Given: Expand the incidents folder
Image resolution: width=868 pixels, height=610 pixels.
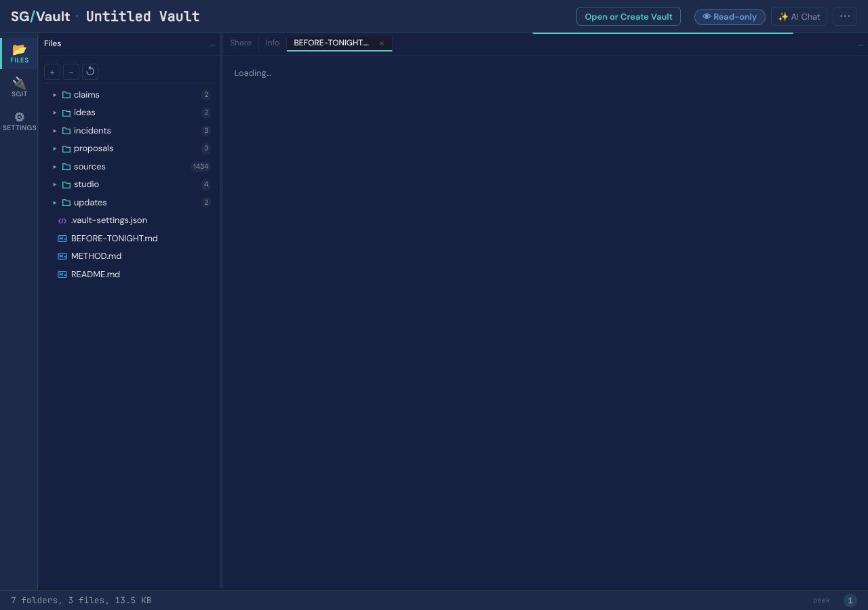Looking at the screenshot, I should point(55,131).
